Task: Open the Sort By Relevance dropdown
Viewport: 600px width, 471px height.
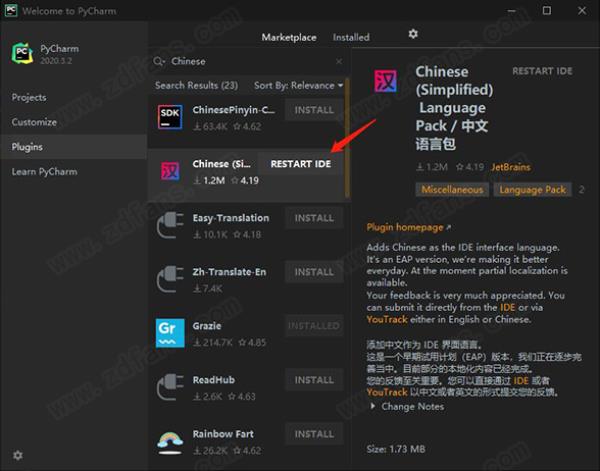Action: point(298,85)
